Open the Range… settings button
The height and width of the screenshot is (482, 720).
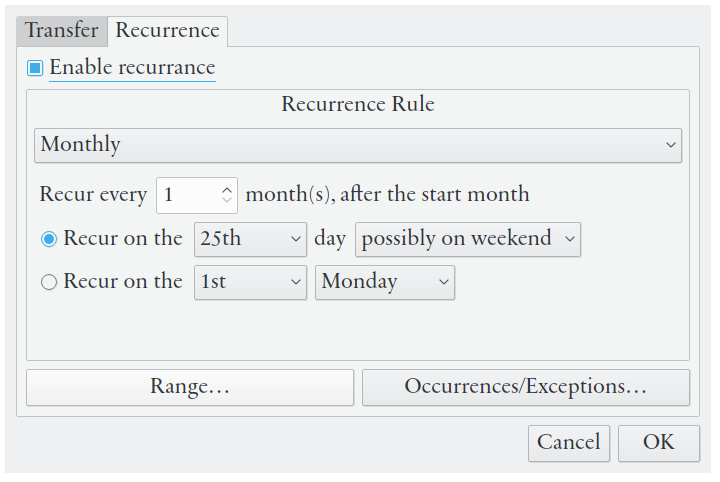point(190,387)
